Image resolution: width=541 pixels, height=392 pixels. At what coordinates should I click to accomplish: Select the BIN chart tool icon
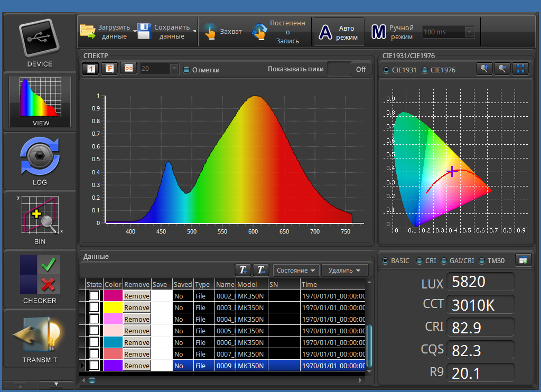(40, 219)
